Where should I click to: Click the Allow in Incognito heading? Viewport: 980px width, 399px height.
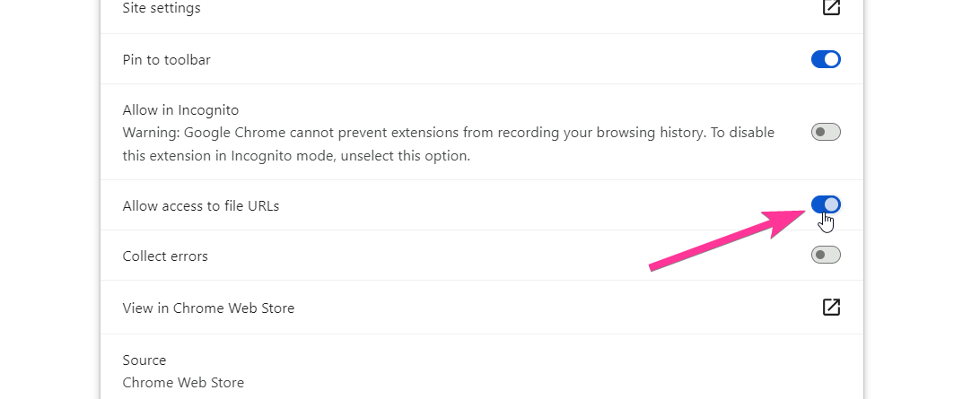click(x=180, y=110)
